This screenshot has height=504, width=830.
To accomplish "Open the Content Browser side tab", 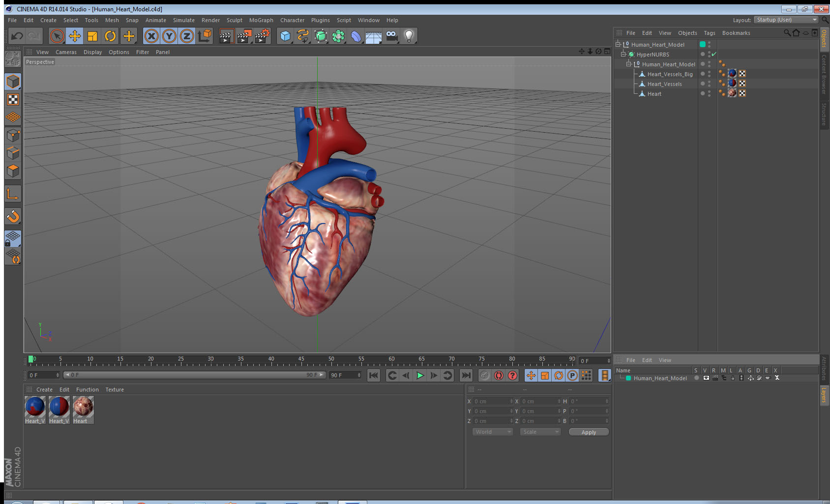I will [x=824, y=74].
